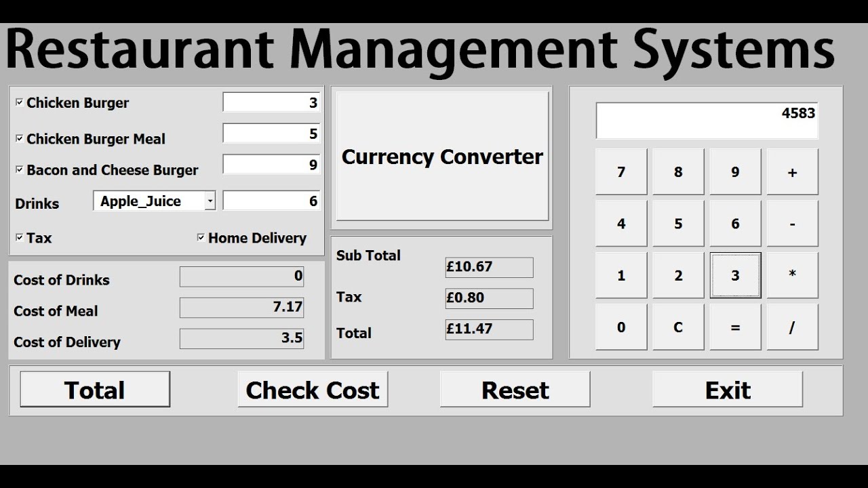This screenshot has height=488, width=868.
Task: Click the Total button
Action: point(95,390)
